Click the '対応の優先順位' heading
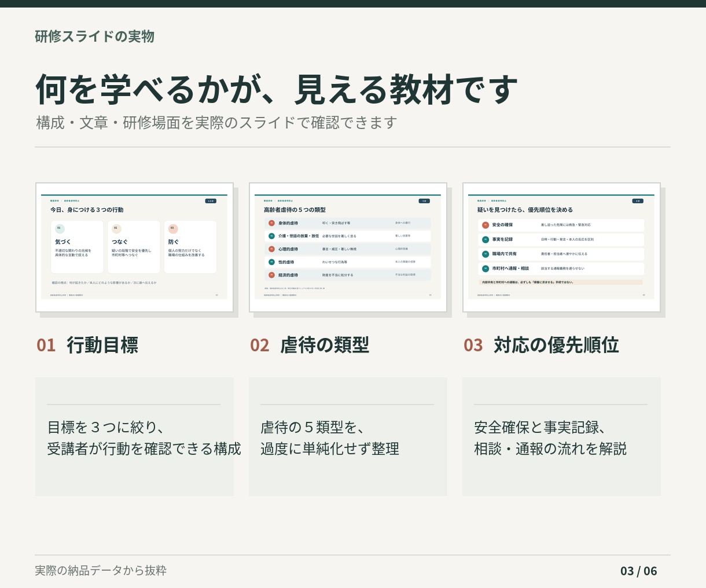706x588 pixels. pyautogui.click(x=556, y=345)
